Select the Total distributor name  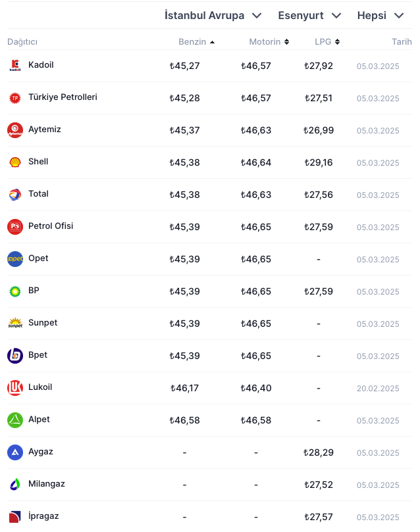tap(38, 194)
